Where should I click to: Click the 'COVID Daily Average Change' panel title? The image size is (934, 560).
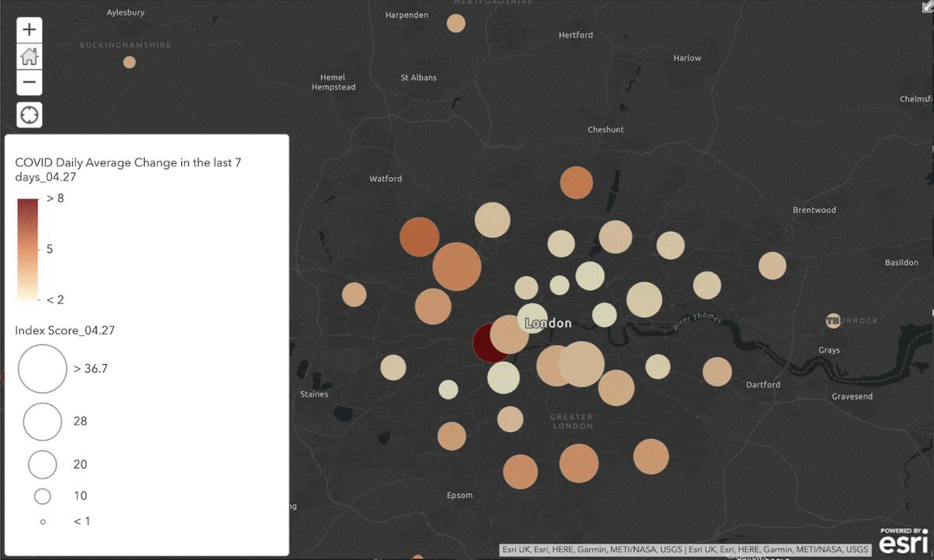pyautogui.click(x=127, y=170)
